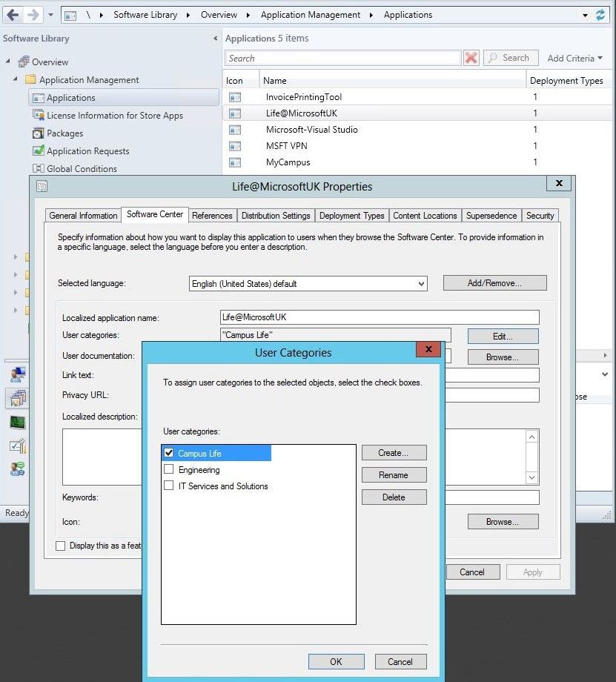Click the MyCampus application icon

pyautogui.click(x=235, y=162)
